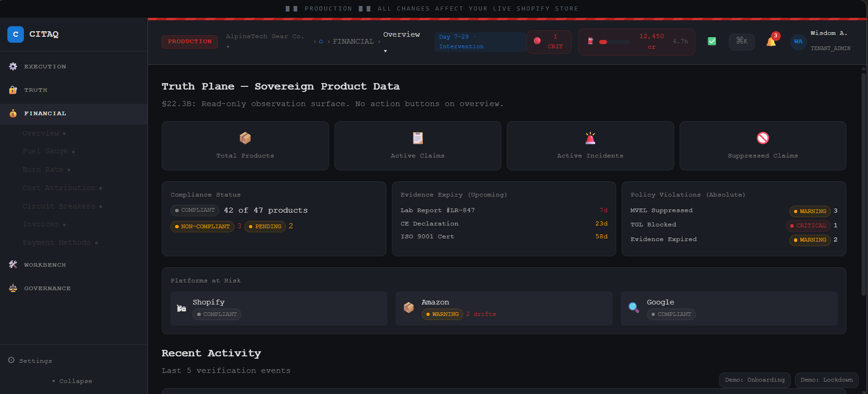Click the Wisdom A. user name
The height and width of the screenshot is (394, 868).
coord(829,33)
